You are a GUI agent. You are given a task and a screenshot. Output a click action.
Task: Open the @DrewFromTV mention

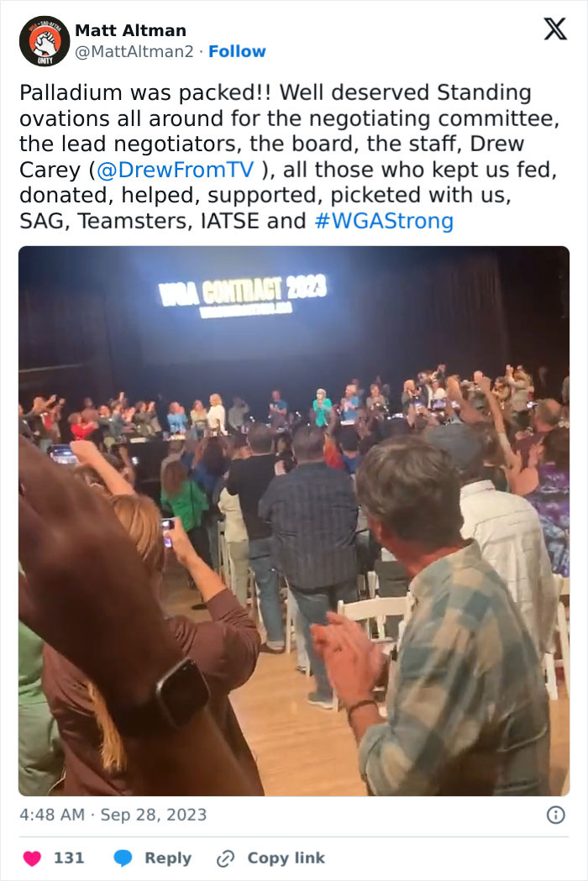point(176,170)
